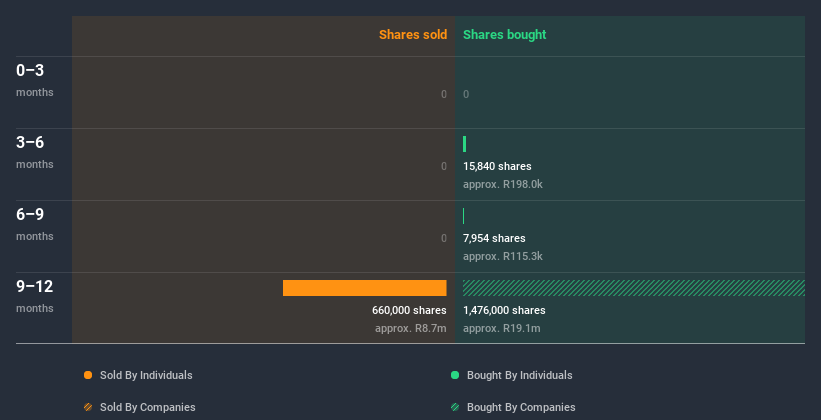Click the 0 sold value in 6–9 months row
This screenshot has height=420, width=821.
444,238
